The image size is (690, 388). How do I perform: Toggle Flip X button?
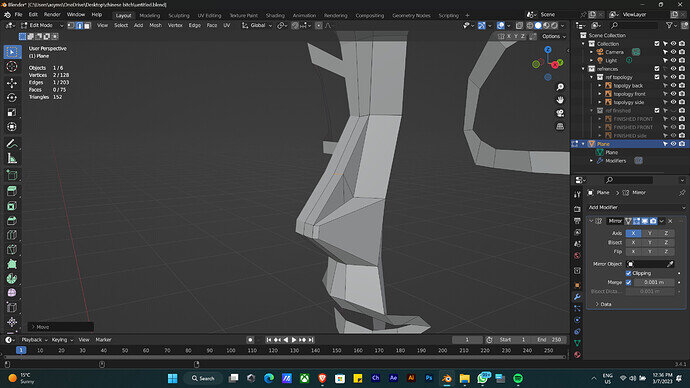coord(633,252)
